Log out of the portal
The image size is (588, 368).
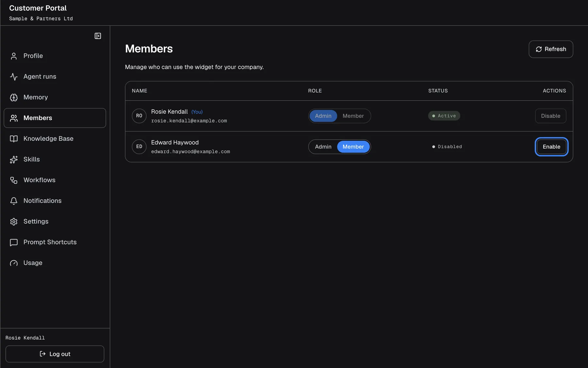55,354
